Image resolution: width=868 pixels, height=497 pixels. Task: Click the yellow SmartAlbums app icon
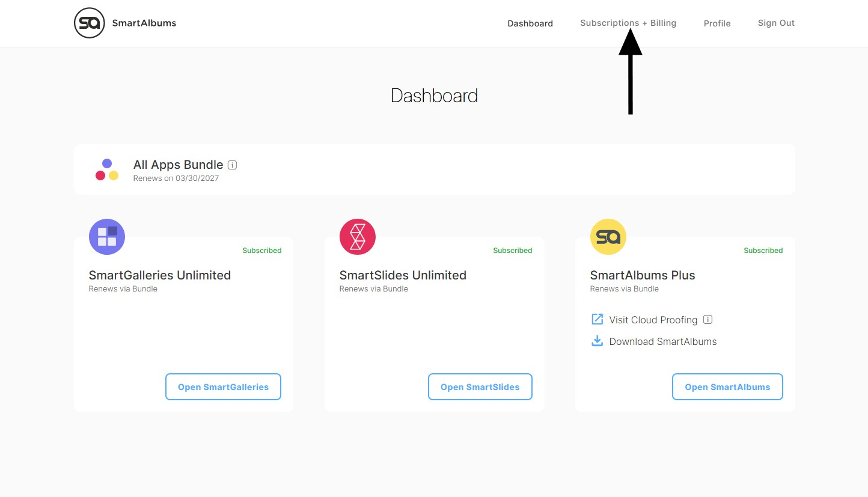[608, 237]
